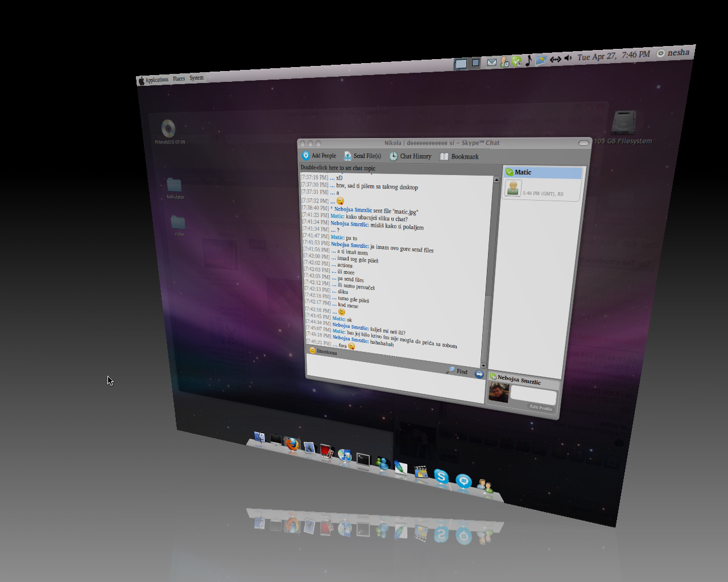Click the Terminal icon in dock
Screen dimensions: 728x582
pos(363,460)
